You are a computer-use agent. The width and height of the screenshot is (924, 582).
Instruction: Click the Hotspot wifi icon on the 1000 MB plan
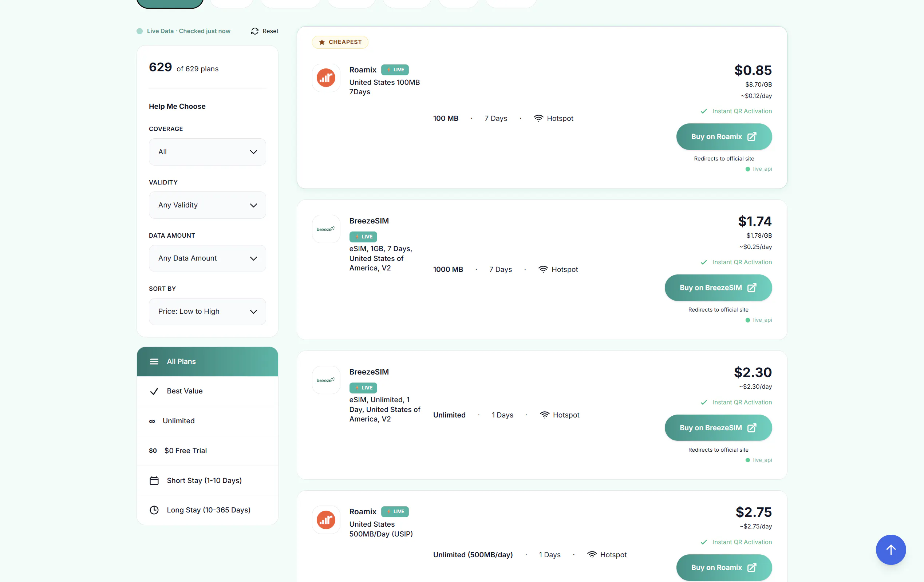click(x=543, y=269)
